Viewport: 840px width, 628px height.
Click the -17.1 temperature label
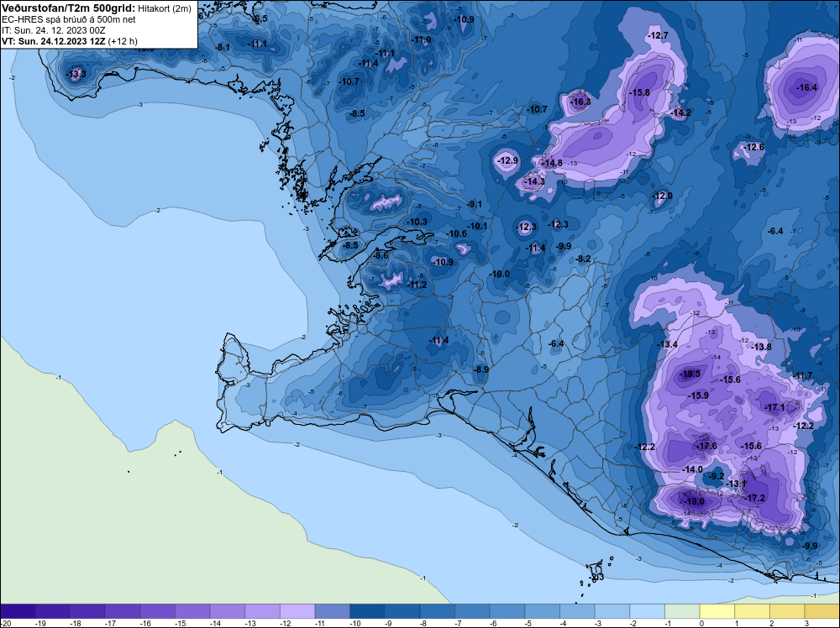pos(774,407)
